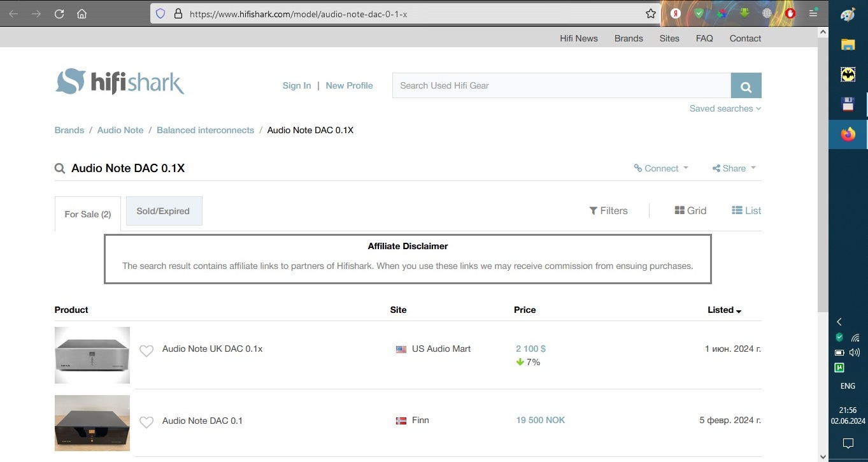Click the 2 100 $ price

tap(530, 349)
